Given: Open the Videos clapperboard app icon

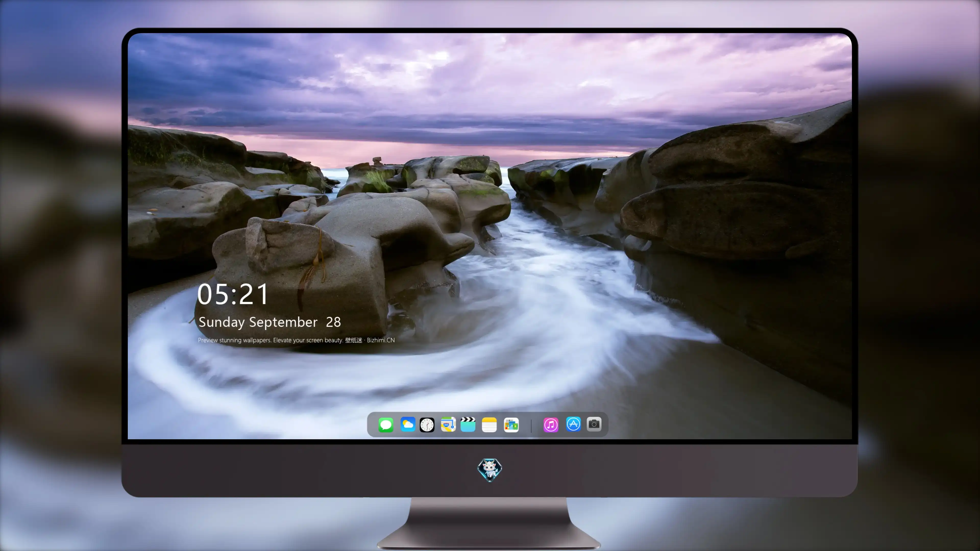Looking at the screenshot, I should [468, 424].
